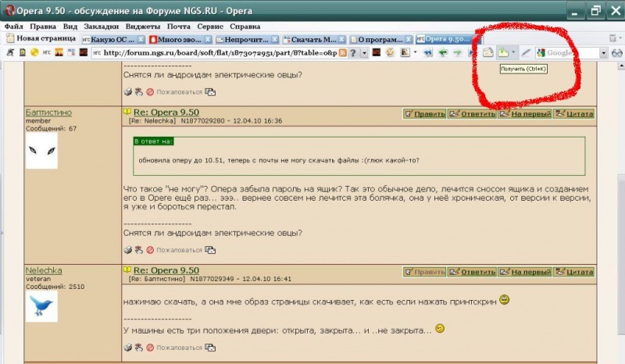
Task: Click the Rewind double-arrow navigation icon
Action: (x=429, y=53)
